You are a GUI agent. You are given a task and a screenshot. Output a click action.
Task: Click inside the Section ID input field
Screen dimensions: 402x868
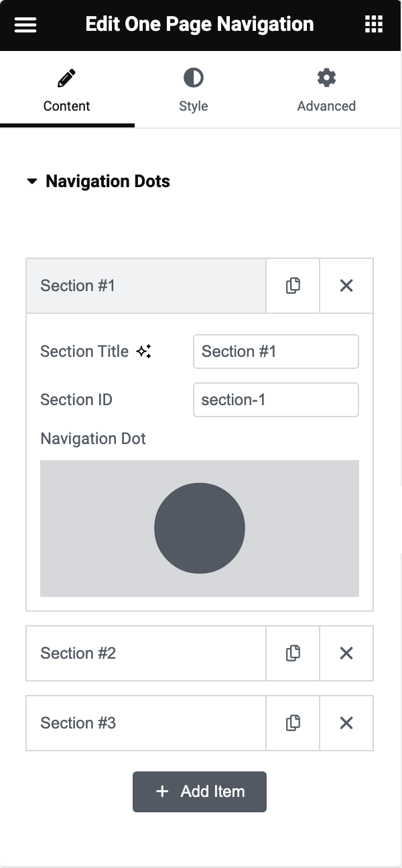point(275,399)
